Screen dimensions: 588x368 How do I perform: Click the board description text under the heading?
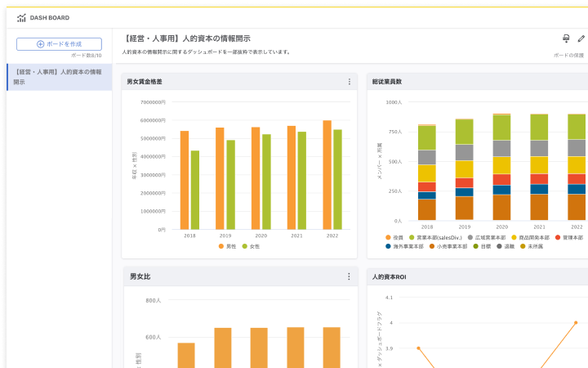click(x=207, y=52)
